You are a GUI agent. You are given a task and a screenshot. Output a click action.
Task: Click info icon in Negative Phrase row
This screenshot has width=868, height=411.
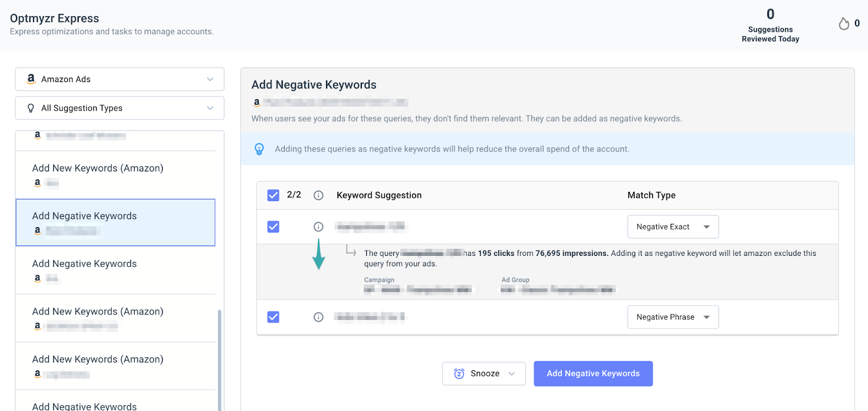(318, 317)
